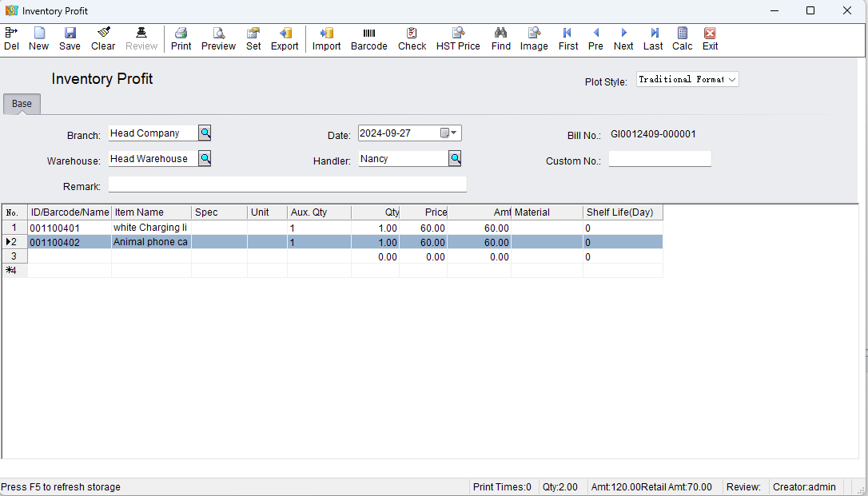
Task: Click the Remark text field
Action: tap(287, 185)
